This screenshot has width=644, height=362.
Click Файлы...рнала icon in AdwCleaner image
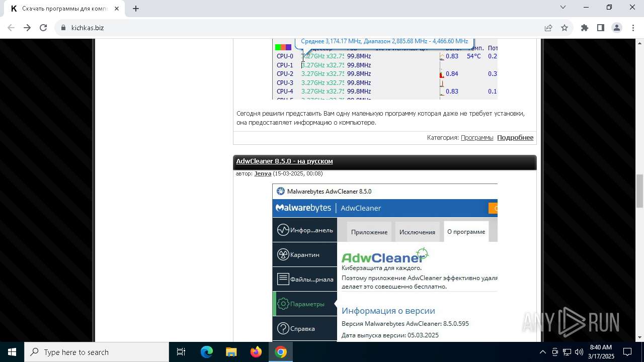pos(283,279)
